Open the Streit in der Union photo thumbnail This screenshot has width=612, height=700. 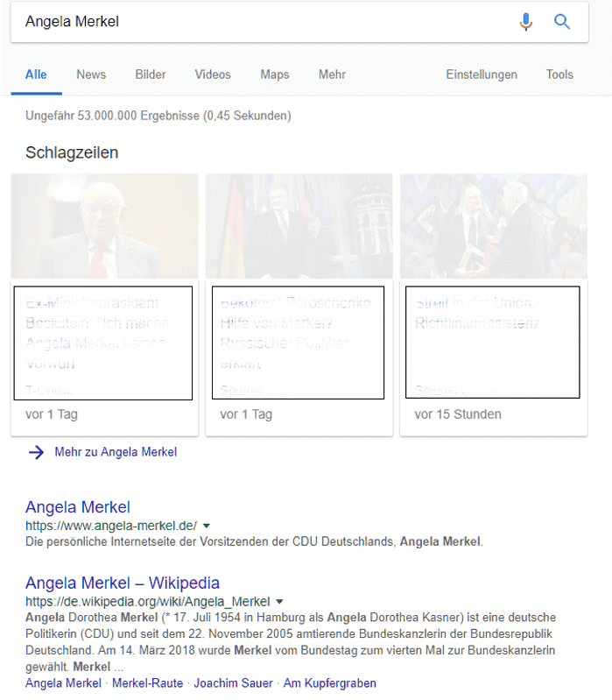coord(493,226)
